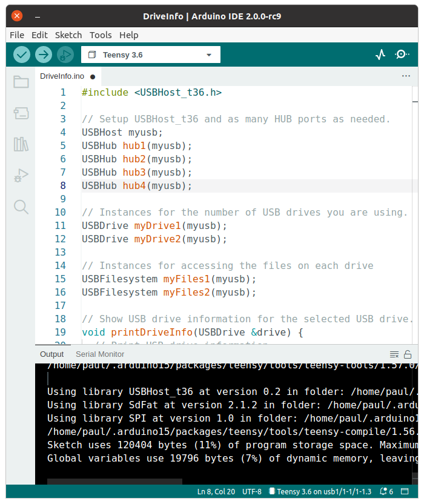Viewport: 424px width, 504px height.
Task: Click the notifications bell showing 6
Action: [x=386, y=491]
